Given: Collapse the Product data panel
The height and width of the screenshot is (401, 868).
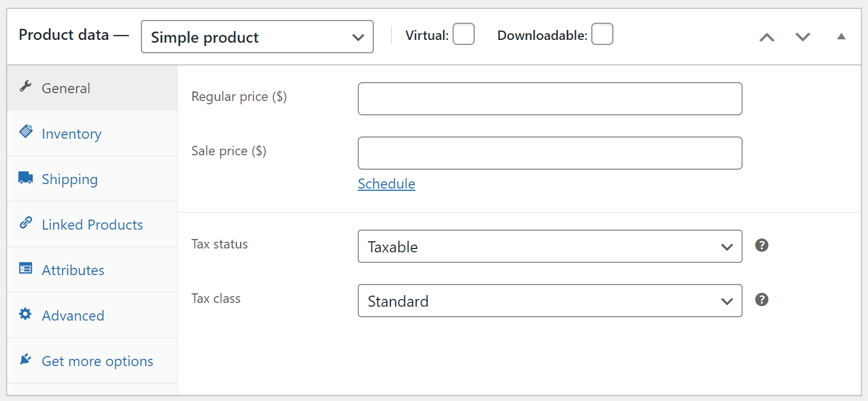Looking at the screenshot, I should (841, 35).
